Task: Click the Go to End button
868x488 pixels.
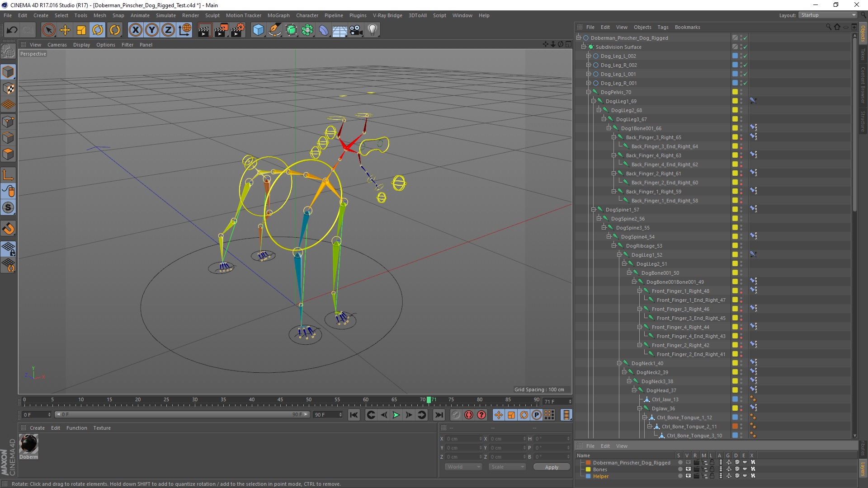Action: pyautogui.click(x=439, y=415)
